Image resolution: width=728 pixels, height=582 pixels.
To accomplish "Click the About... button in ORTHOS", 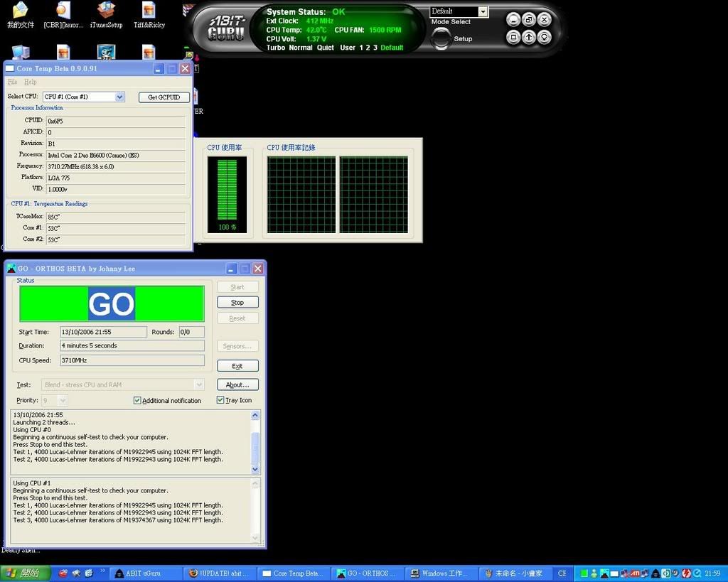I will (x=237, y=384).
